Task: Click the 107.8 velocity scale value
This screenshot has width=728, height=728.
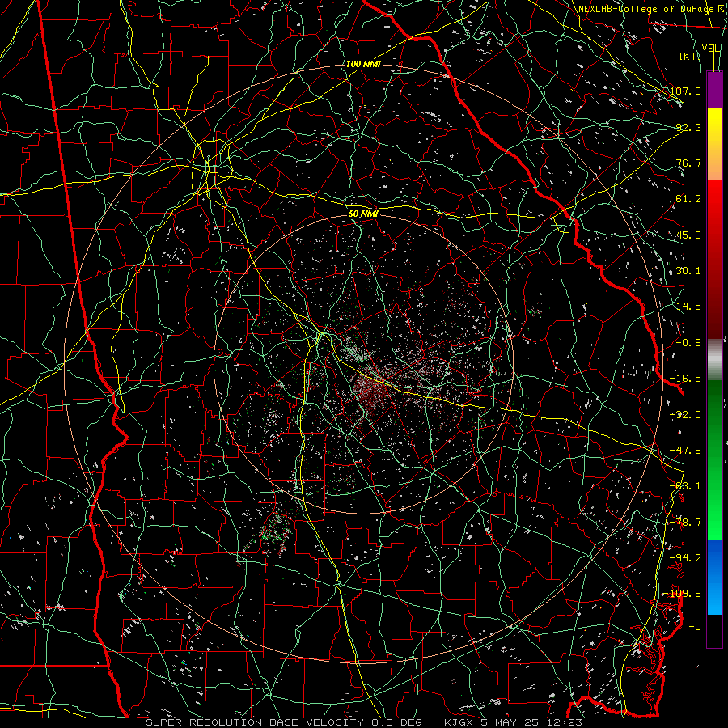Action: (685, 91)
